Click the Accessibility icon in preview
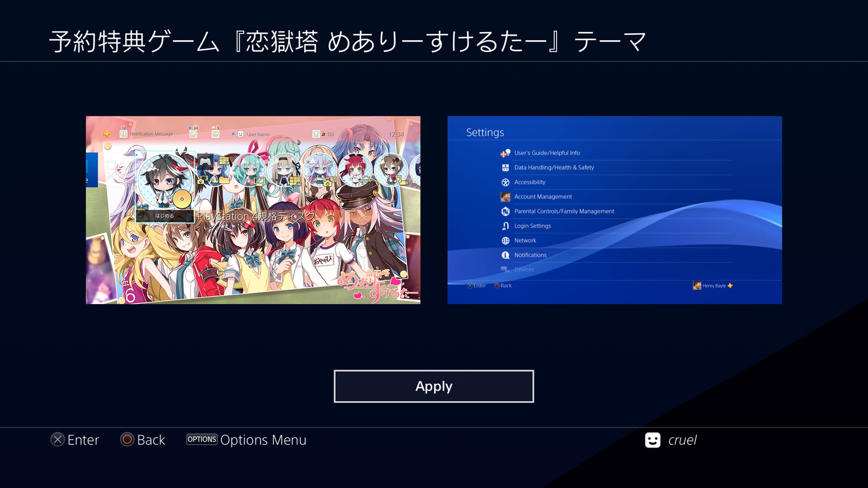 505,182
